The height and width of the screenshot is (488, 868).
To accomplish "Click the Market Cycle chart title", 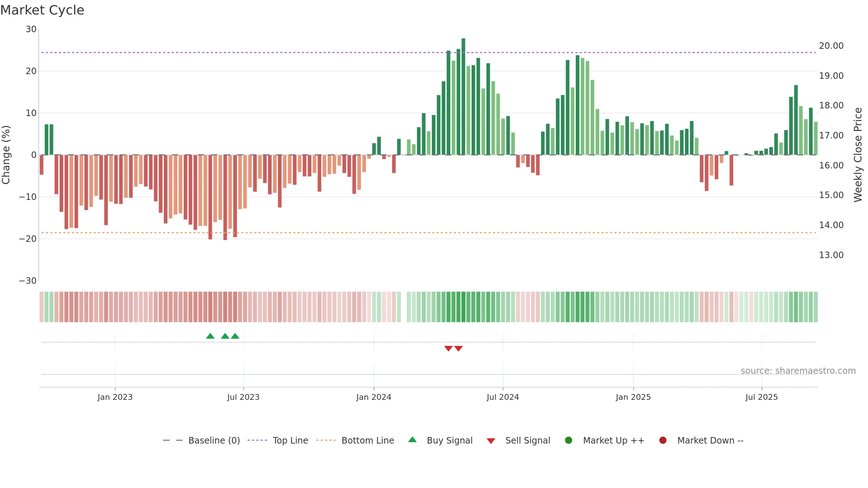I will 42,10.
